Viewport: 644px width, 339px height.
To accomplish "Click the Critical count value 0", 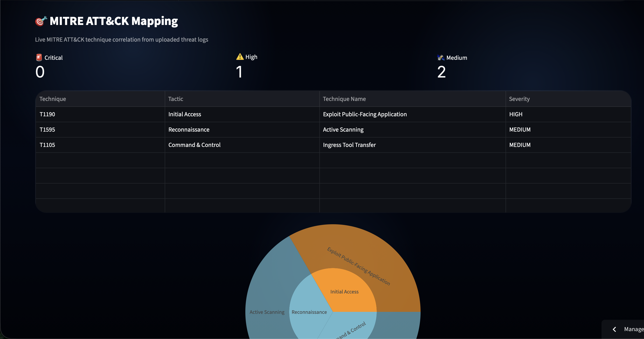I will pos(40,72).
